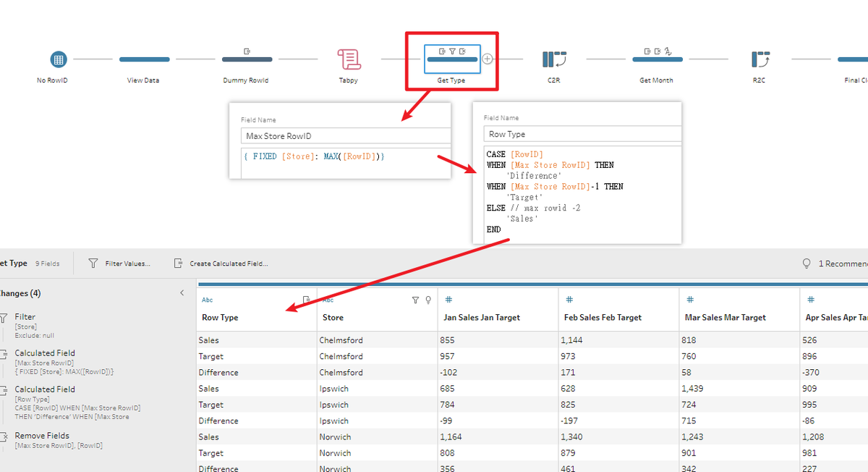868x472 pixels.
Task: Select the Jan Sales Jan Target header
Action: (x=482, y=318)
